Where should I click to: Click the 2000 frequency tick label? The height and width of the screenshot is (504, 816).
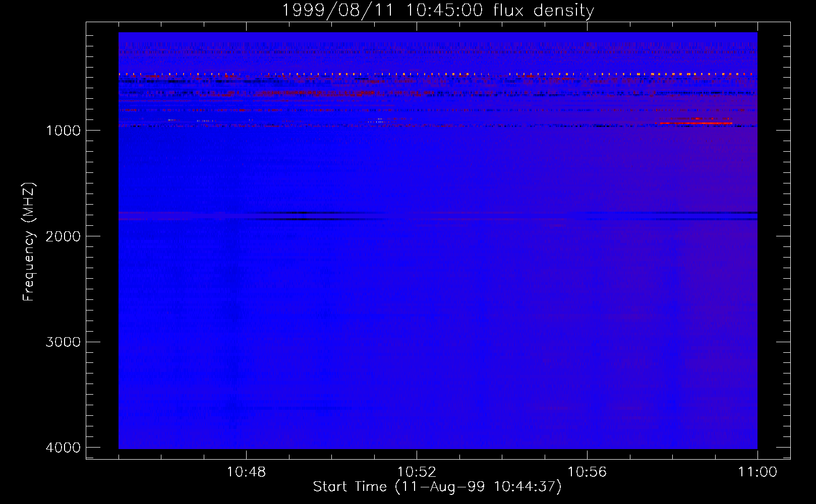click(63, 236)
